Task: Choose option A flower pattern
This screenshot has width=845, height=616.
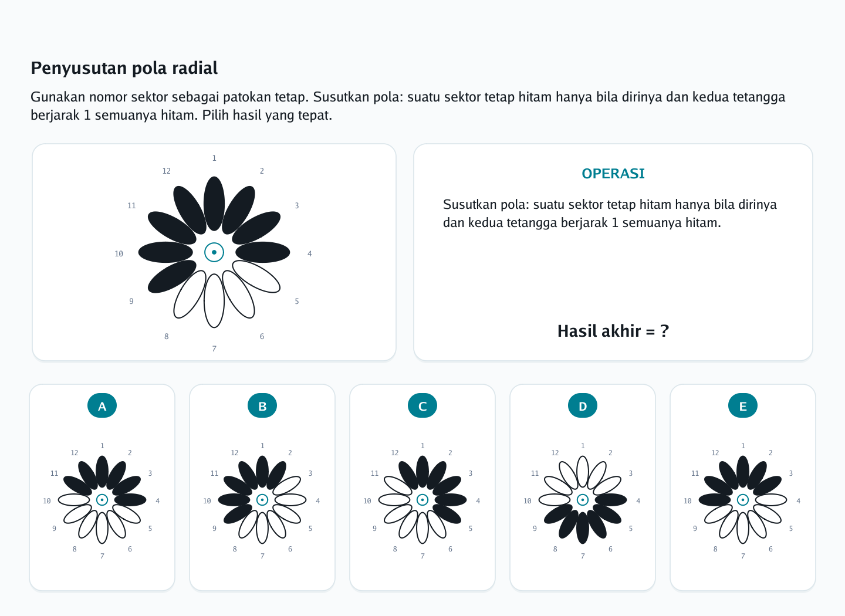Action: tap(102, 500)
